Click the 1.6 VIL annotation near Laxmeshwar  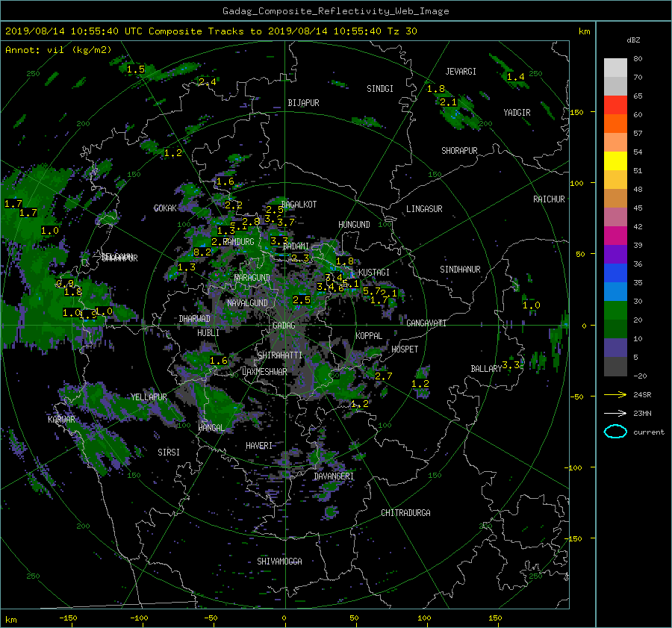pos(218,361)
